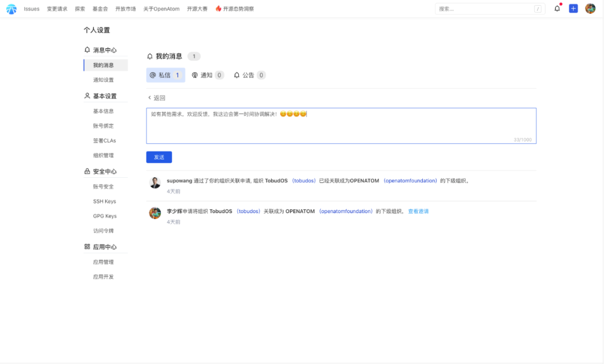The width and height of the screenshot is (604, 364).
Task: Click the supowang username text
Action: coord(180,181)
